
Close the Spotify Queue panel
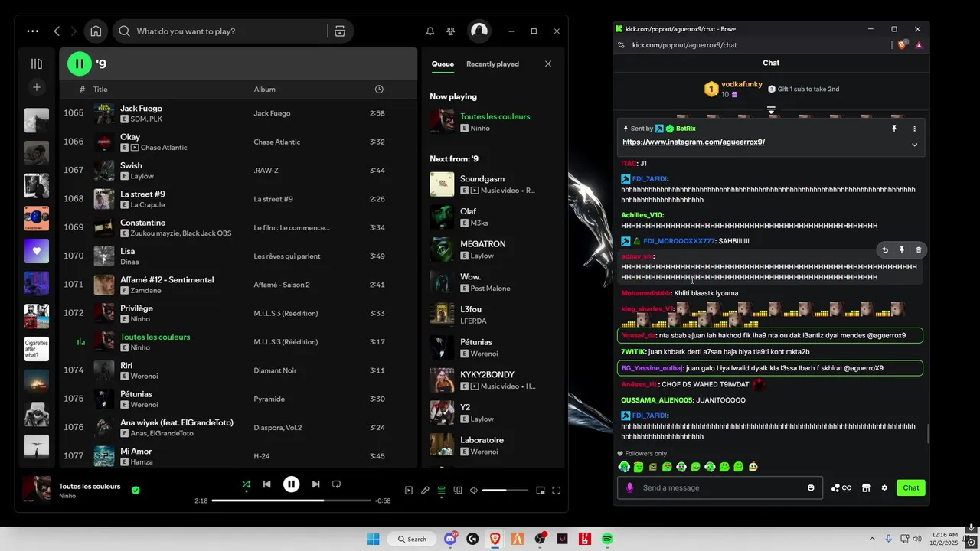pyautogui.click(x=548, y=64)
